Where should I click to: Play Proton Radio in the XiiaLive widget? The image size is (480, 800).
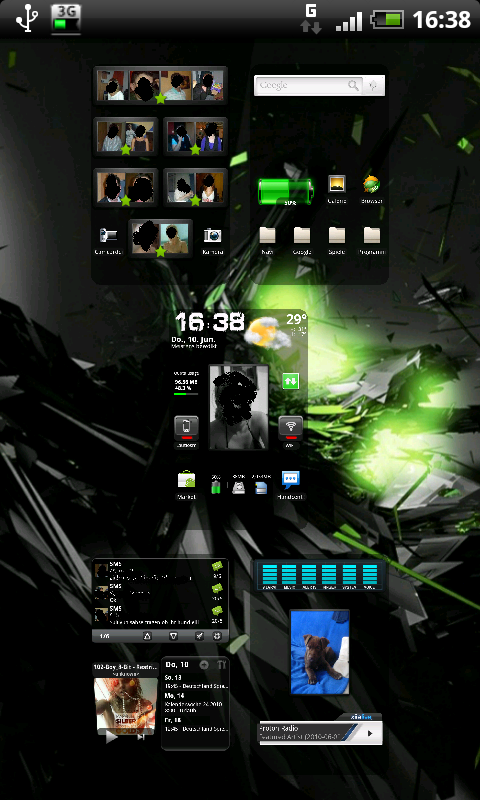pos(370,734)
